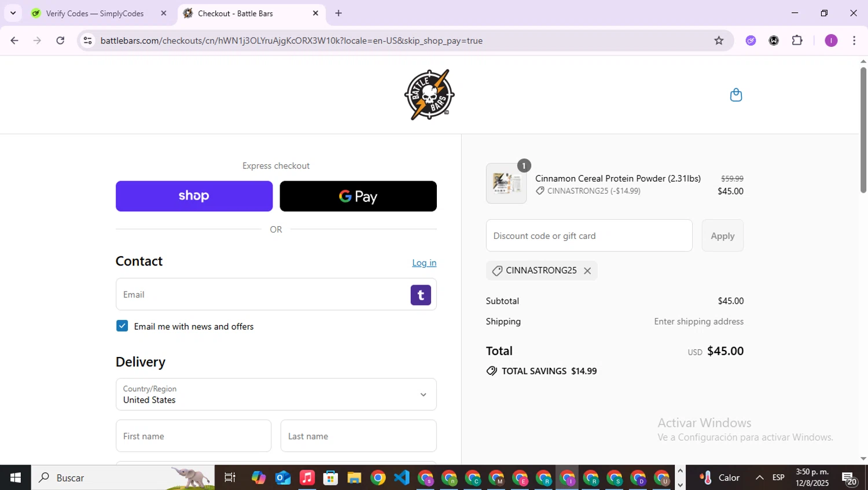The width and height of the screenshot is (868, 490).
Task: Go back to the previous page
Action: pyautogui.click(x=14, y=40)
